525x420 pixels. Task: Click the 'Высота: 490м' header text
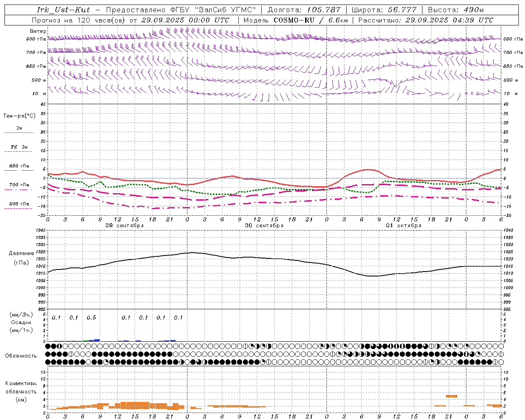click(x=456, y=10)
